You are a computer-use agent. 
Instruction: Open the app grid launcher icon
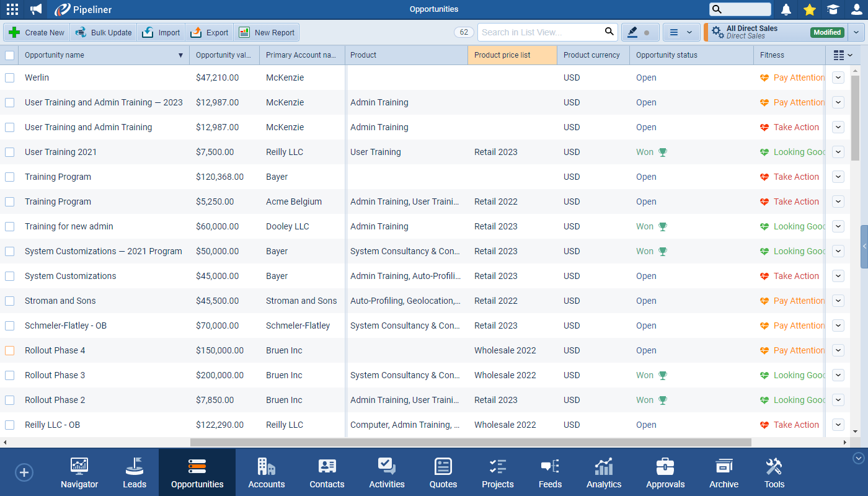pyautogui.click(x=12, y=9)
